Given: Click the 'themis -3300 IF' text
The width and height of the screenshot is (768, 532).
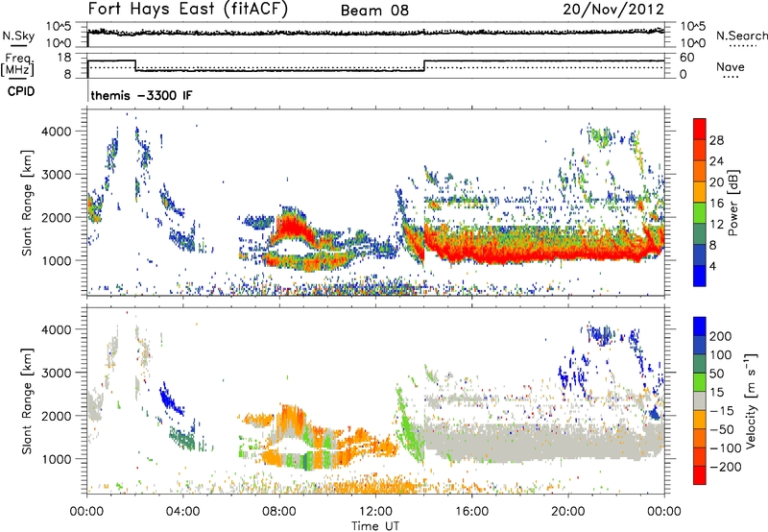Looking at the screenshot, I should point(141,95).
